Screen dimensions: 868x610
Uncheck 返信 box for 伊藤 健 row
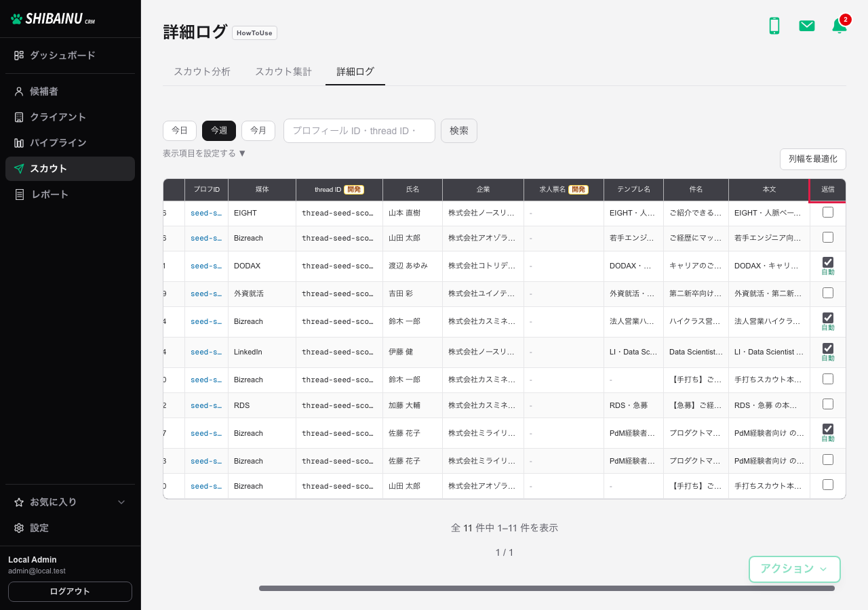coord(828,348)
